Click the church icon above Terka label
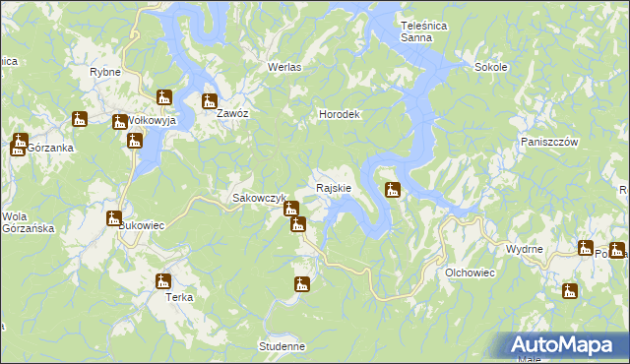This screenshot has height=364, width=630. (163, 281)
